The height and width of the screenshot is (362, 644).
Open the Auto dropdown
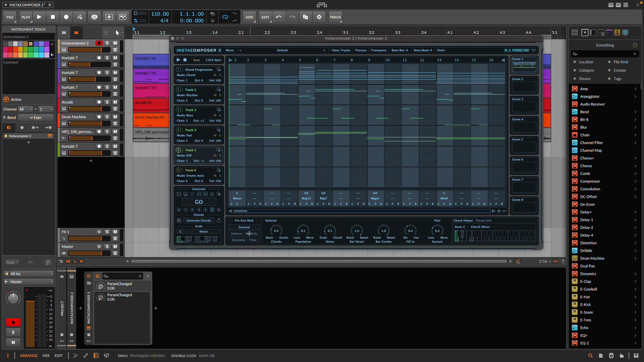coord(12,262)
